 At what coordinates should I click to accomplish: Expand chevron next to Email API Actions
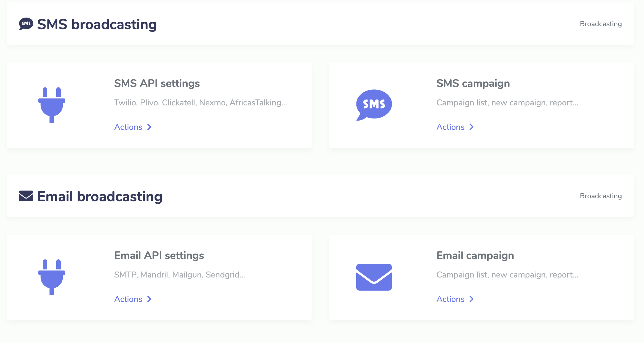pyautogui.click(x=149, y=299)
